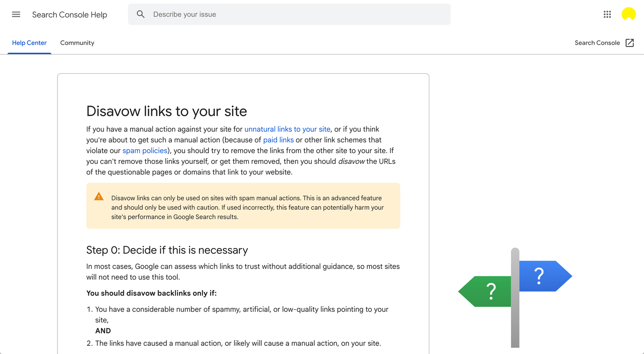Click the search magnifier icon
The image size is (644, 354).
[140, 14]
